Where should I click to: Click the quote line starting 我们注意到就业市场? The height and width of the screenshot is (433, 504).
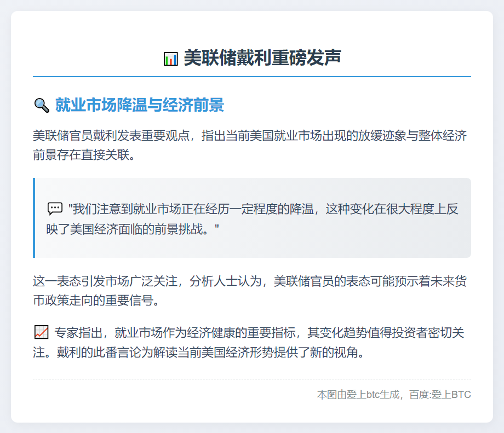263,209
